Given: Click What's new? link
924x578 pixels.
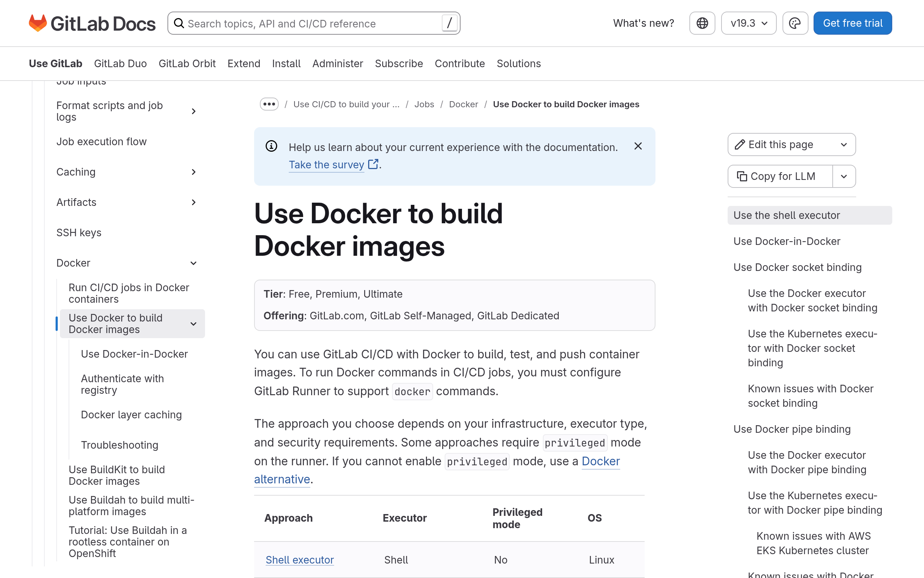Looking at the screenshot, I should [643, 23].
